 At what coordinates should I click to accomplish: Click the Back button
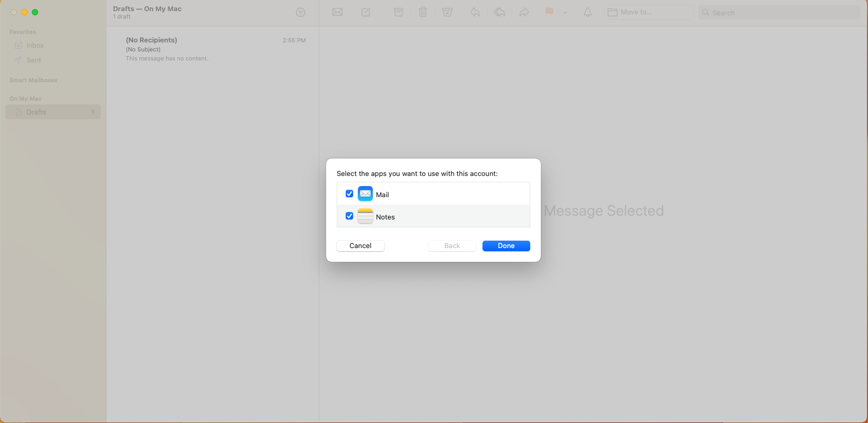point(452,246)
